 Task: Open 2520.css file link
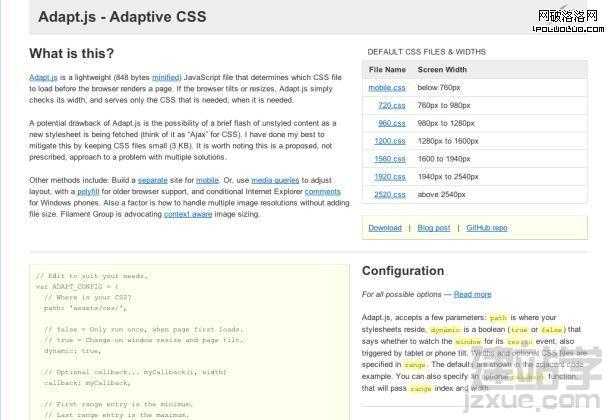390,195
